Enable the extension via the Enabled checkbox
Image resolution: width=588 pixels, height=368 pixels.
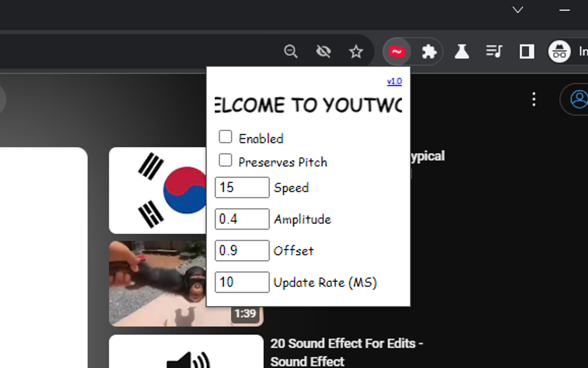click(226, 136)
